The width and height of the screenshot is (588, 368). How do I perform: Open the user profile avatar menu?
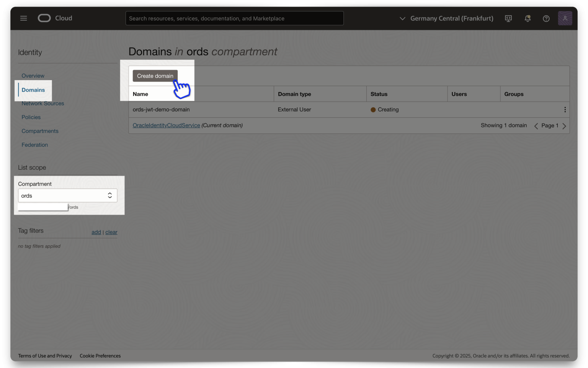pyautogui.click(x=565, y=18)
